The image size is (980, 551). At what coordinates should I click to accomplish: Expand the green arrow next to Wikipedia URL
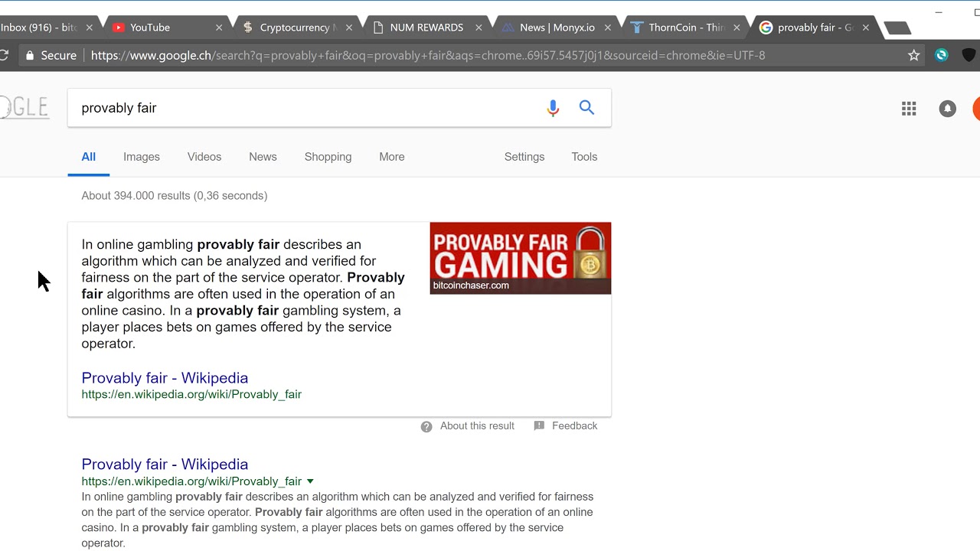310,481
